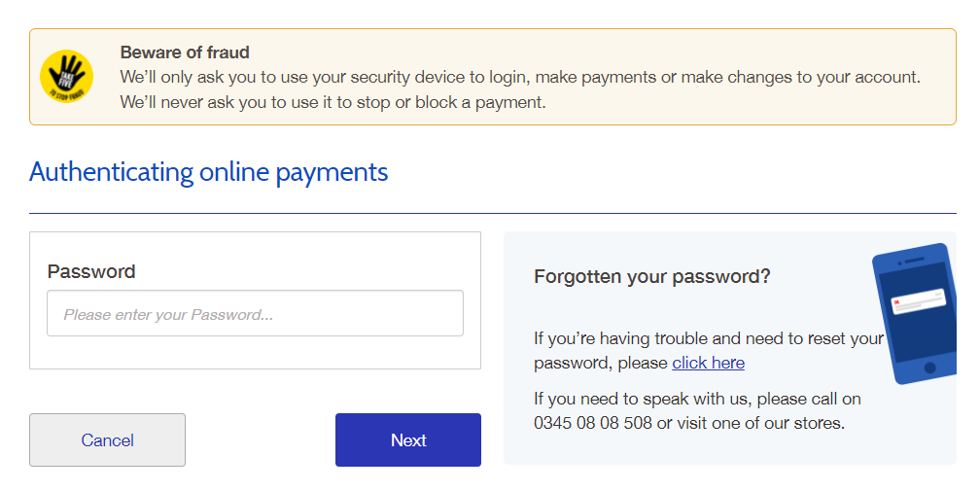
Task: Click the blue mobile phone illustration
Action: pos(914,340)
